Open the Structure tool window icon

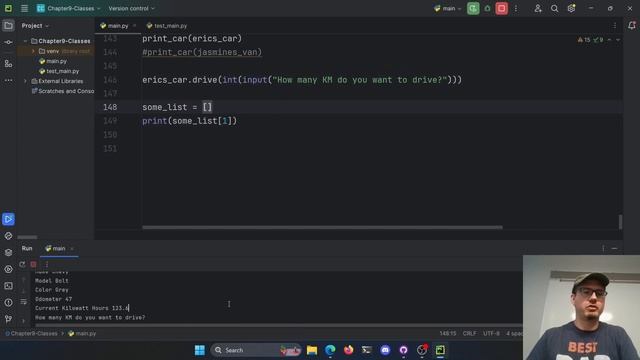point(8,64)
